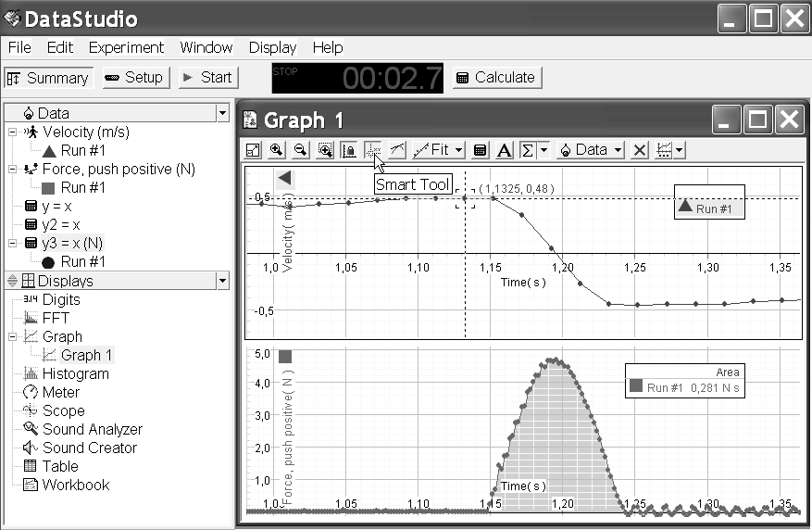This screenshot has width=812, height=530.
Task: Click the calculator icon beside y3 = x (N)
Action: pos(31,243)
